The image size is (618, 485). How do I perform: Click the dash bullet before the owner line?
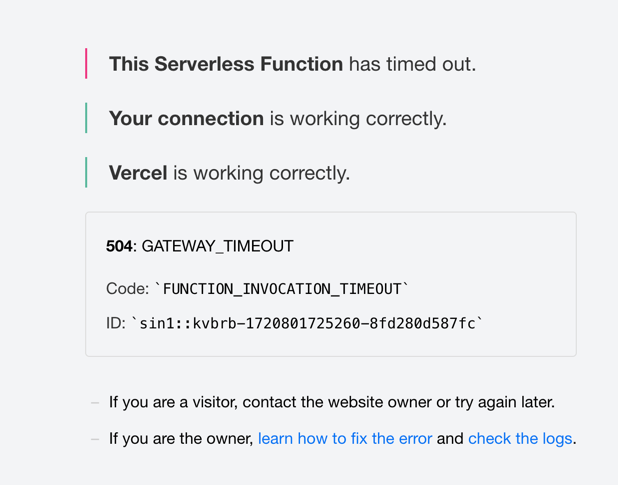coord(95,438)
